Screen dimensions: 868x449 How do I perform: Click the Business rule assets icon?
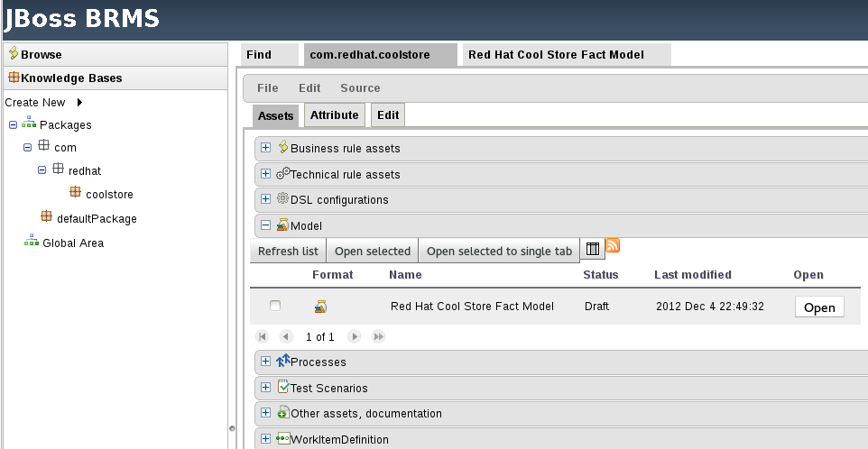[x=283, y=147]
